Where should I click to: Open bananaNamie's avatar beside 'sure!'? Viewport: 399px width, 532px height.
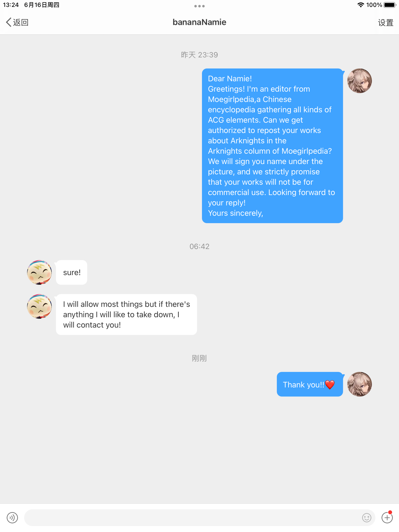(x=39, y=272)
